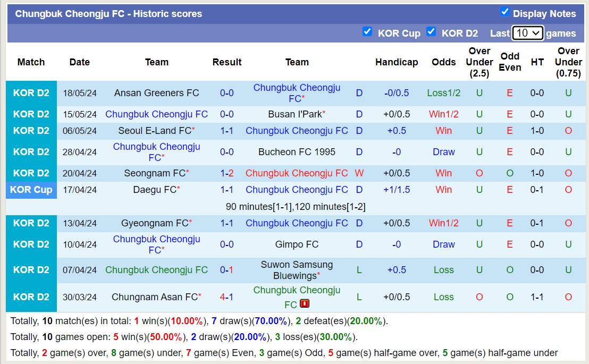The height and width of the screenshot is (364, 589).
Task: Open the Chungbuk Cheongju FC link on the 15/05 row
Action: click(x=156, y=114)
